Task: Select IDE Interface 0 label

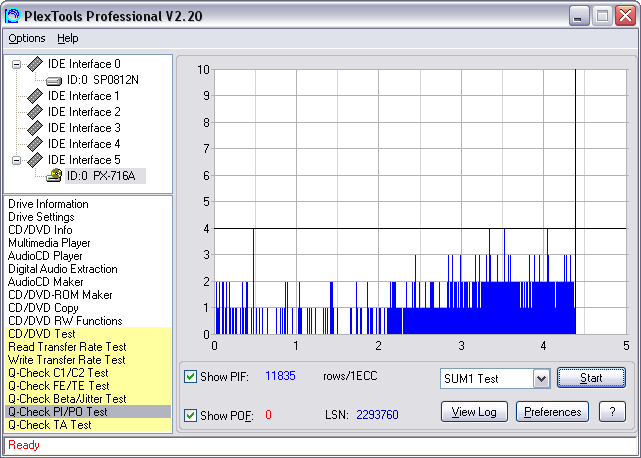Action: point(84,64)
